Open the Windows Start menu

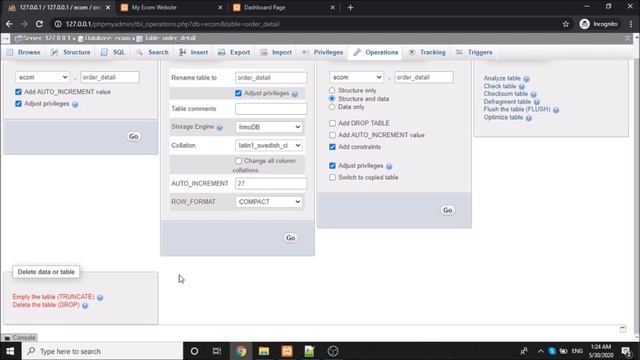pos(10,351)
